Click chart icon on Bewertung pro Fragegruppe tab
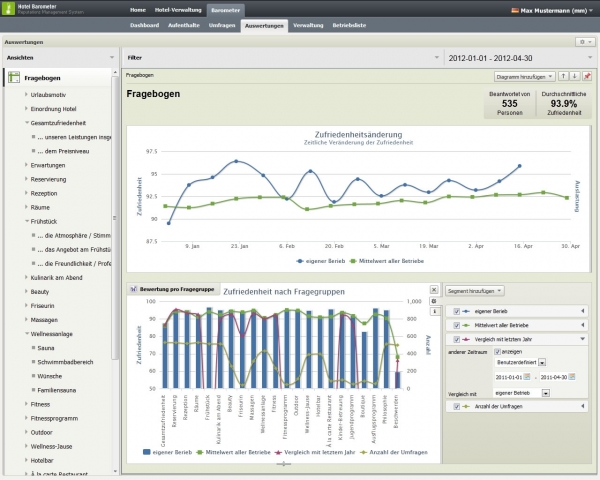The image size is (600, 480). click(134, 289)
